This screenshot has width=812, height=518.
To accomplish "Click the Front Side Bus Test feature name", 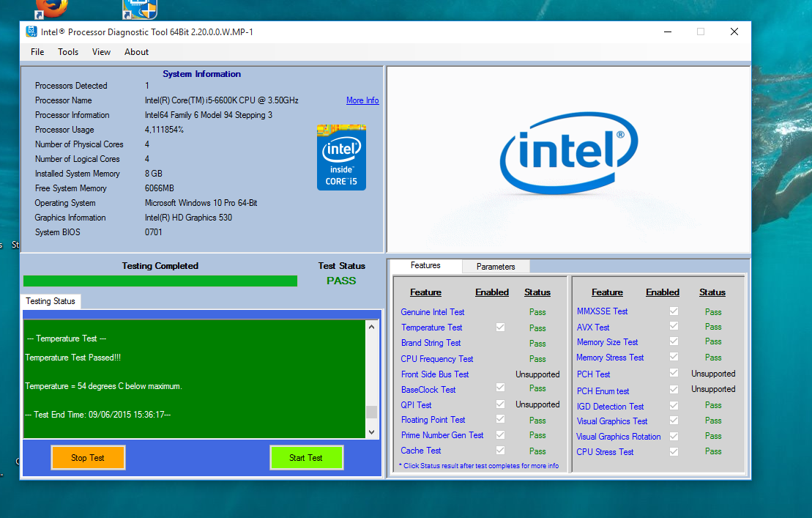I will tap(434, 374).
